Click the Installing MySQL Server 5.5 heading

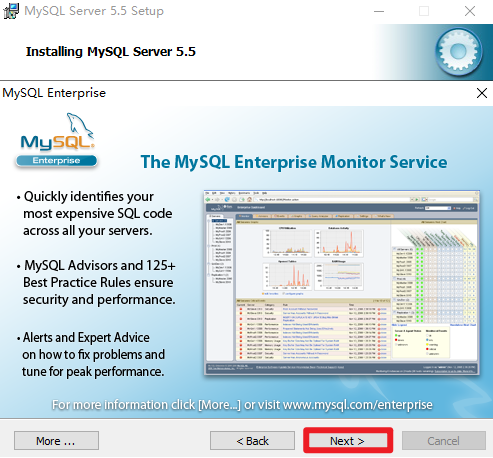pos(111,52)
